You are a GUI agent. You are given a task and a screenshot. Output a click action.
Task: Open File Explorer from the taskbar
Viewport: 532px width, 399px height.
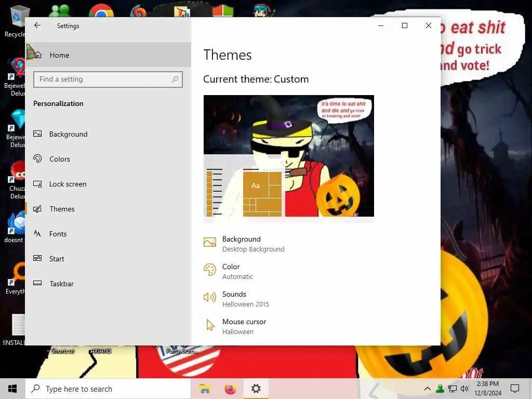pos(205,389)
